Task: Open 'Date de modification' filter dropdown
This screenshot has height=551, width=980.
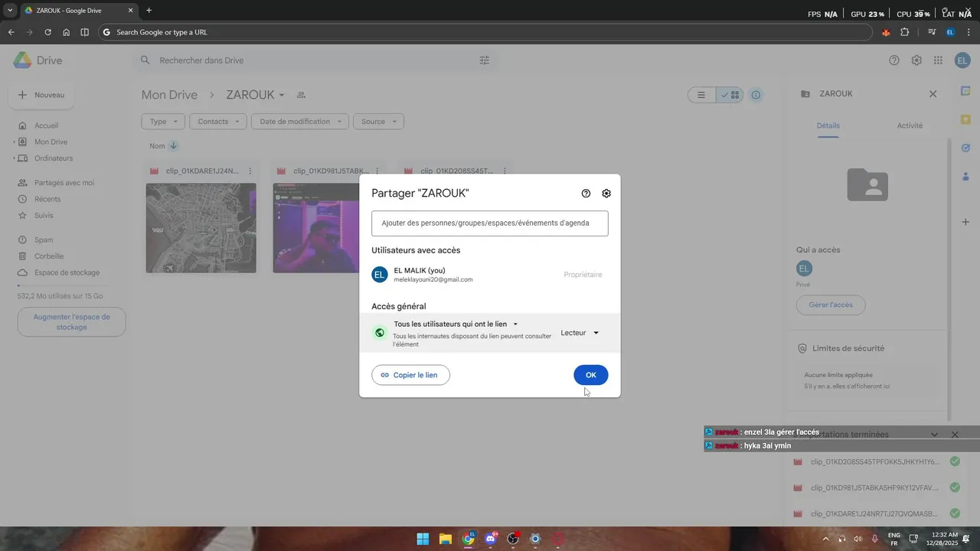Action: [x=300, y=122]
